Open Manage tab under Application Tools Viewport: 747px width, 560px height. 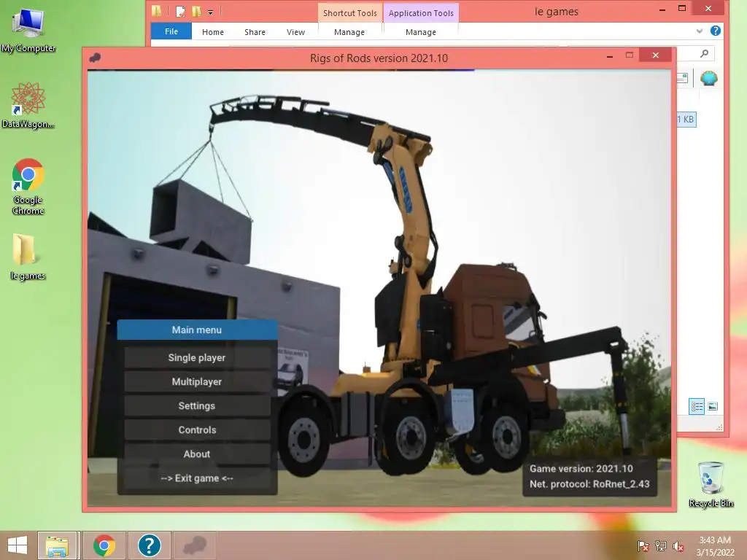click(421, 32)
